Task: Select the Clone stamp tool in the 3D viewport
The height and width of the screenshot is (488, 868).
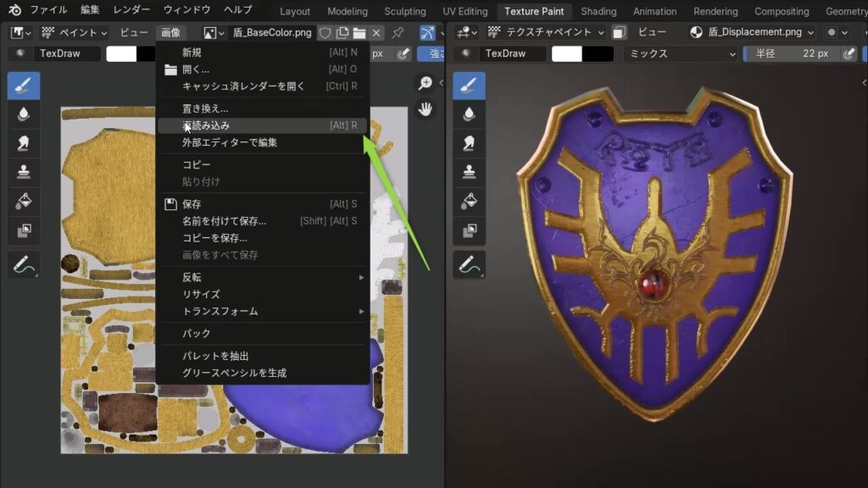Action: [x=469, y=172]
